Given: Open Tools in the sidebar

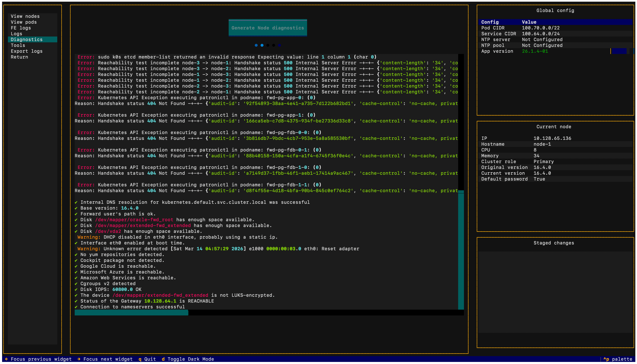Looking at the screenshot, I should (x=33, y=45).
